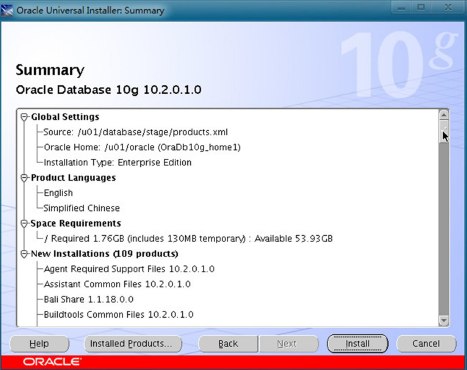This screenshot has width=467, height=370.
Task: Click the scrollbar up arrow
Action: tap(443, 115)
